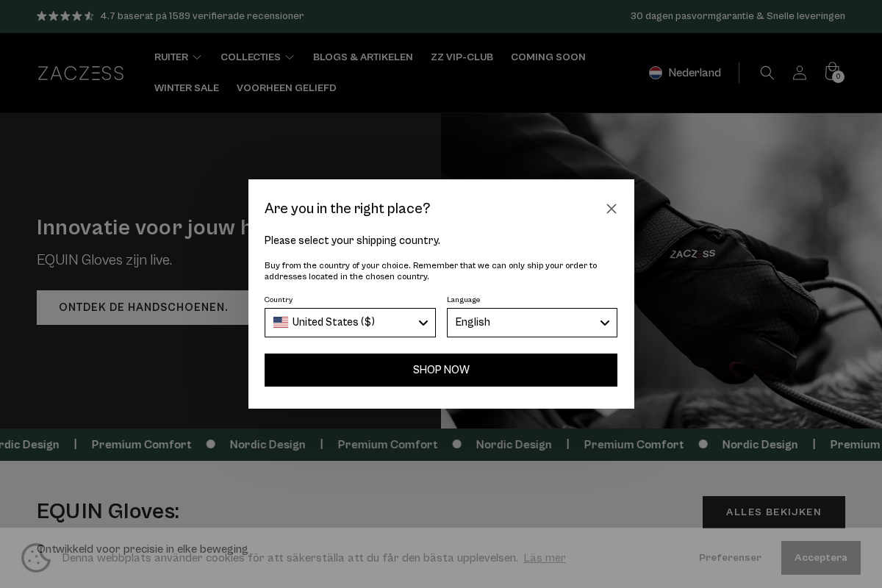The width and height of the screenshot is (882, 588).
Task: Open the Läs mer cookie link
Action: 545,558
